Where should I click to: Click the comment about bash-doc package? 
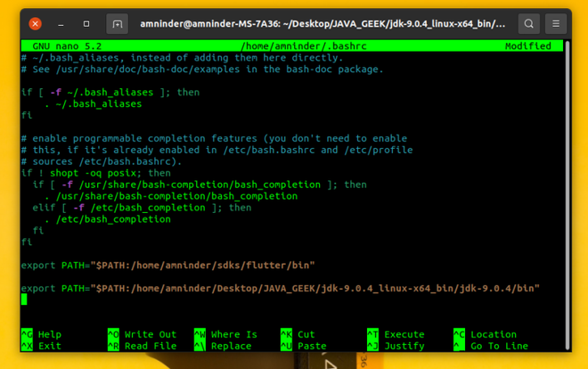(202, 69)
